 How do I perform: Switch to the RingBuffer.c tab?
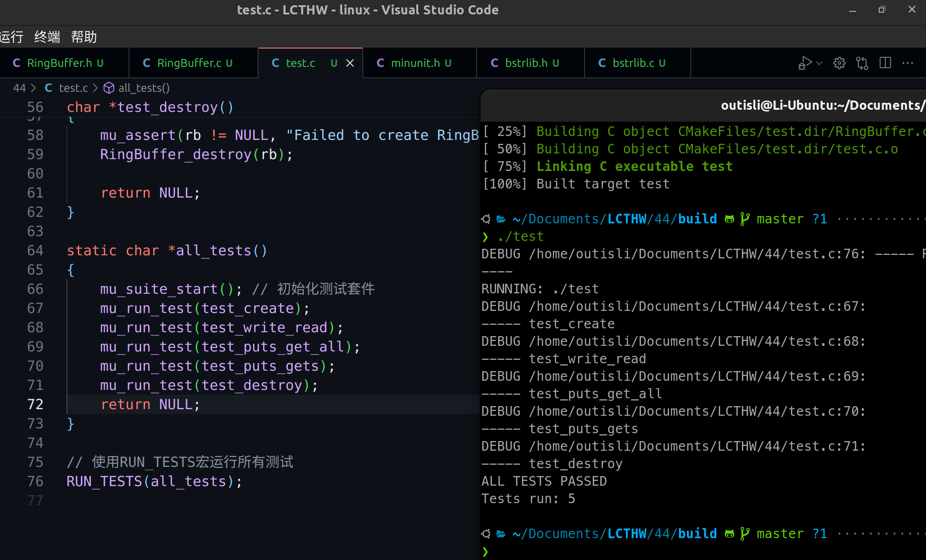tap(189, 63)
